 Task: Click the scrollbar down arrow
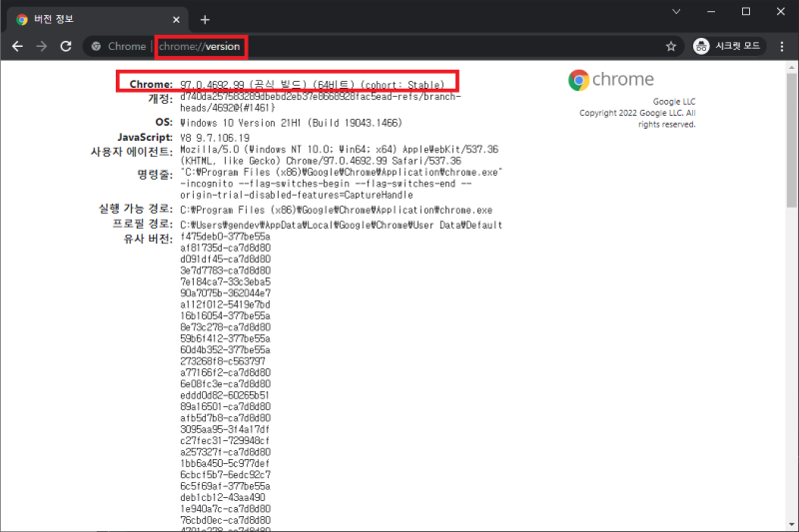coord(791,524)
